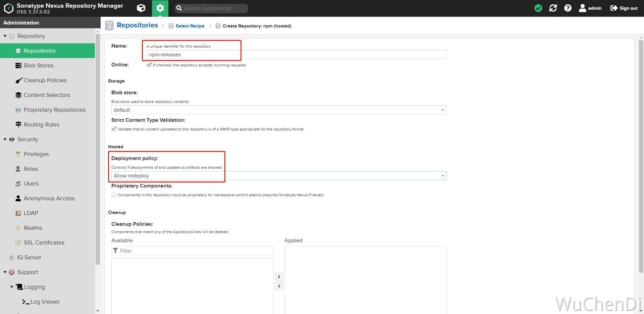Image resolution: width=644 pixels, height=314 pixels.
Task: Open Content Selectors menu item
Action: 48,95
